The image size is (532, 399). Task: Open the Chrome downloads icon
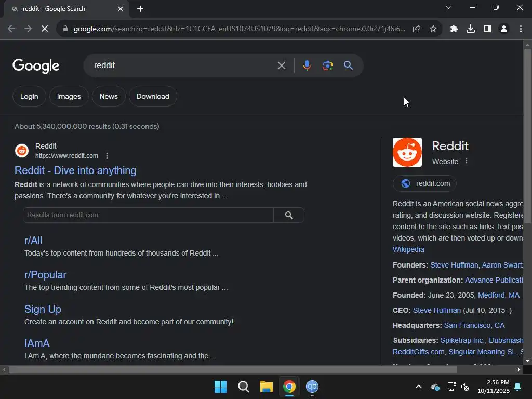[471, 29]
